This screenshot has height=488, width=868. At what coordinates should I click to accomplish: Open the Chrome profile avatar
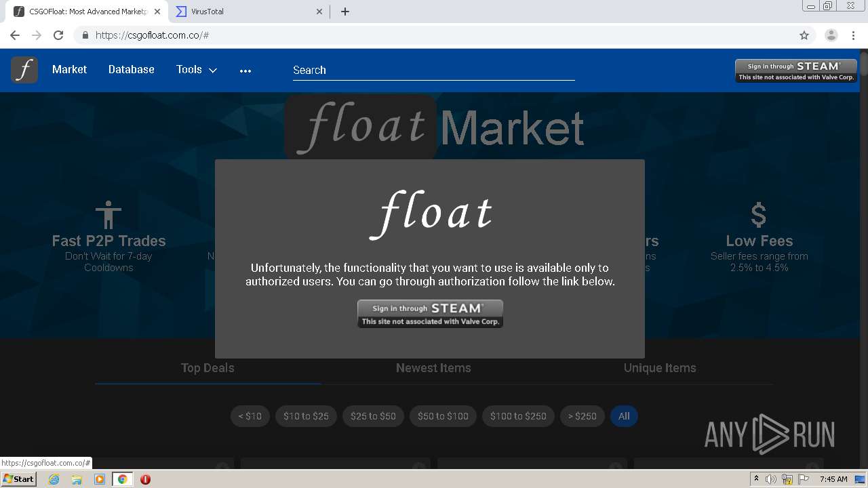(831, 35)
